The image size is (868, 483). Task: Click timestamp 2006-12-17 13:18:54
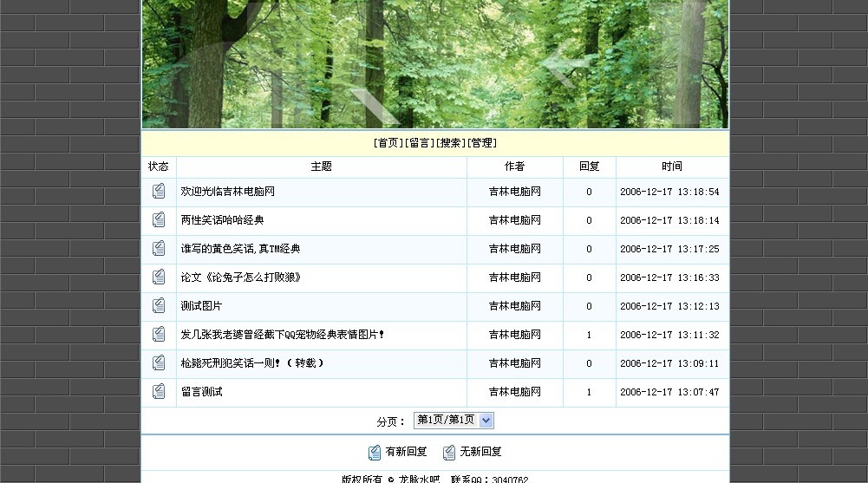coord(669,192)
